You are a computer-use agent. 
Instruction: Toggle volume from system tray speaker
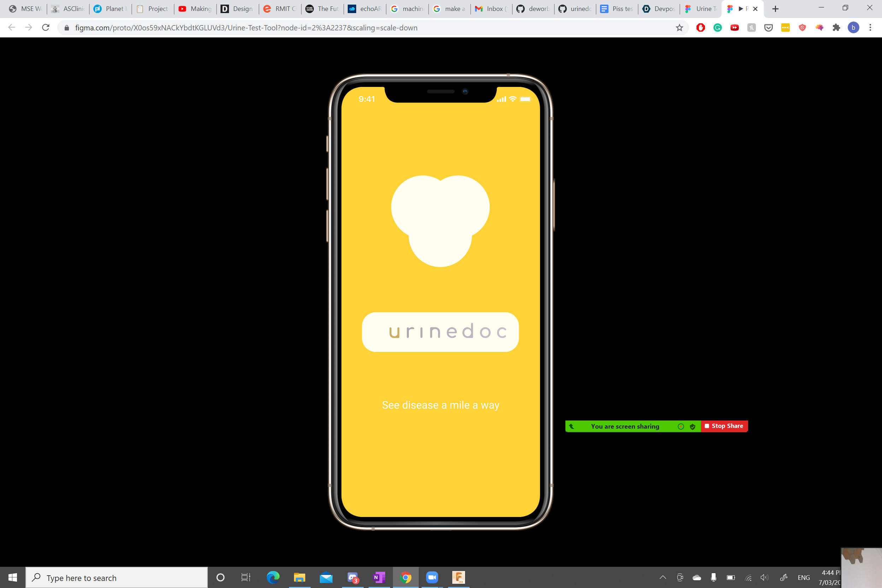click(x=764, y=577)
